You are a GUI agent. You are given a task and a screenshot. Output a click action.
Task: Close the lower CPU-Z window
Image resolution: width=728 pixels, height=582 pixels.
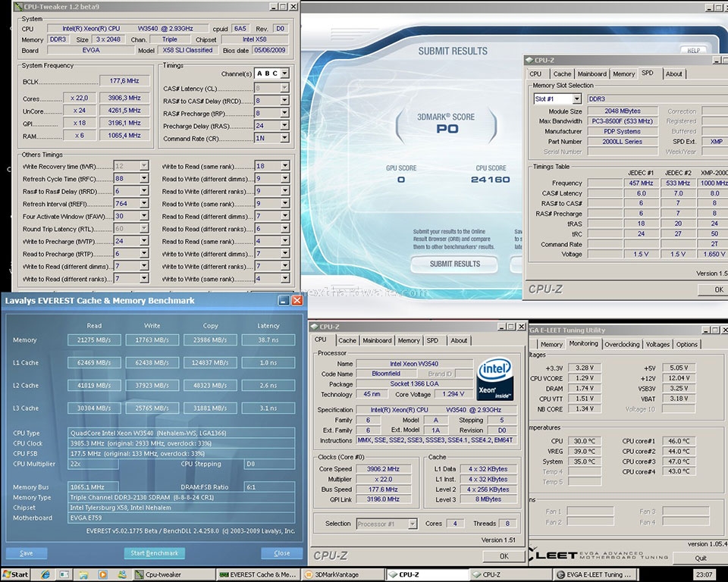[522, 327]
